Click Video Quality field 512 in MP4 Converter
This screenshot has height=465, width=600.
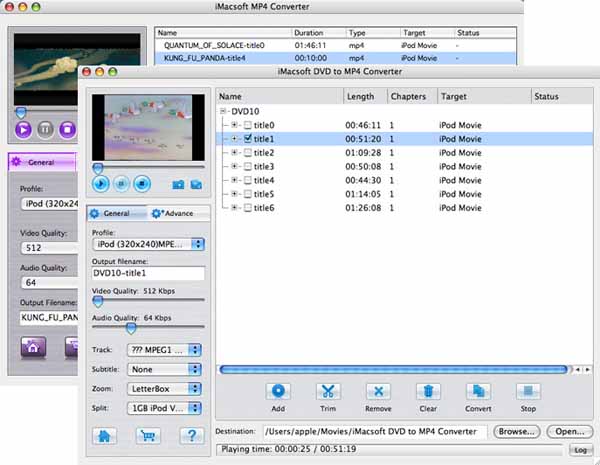pyautogui.click(x=49, y=248)
